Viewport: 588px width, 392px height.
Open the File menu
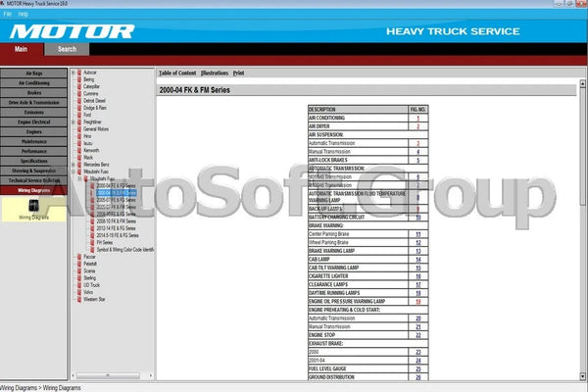[8, 16]
